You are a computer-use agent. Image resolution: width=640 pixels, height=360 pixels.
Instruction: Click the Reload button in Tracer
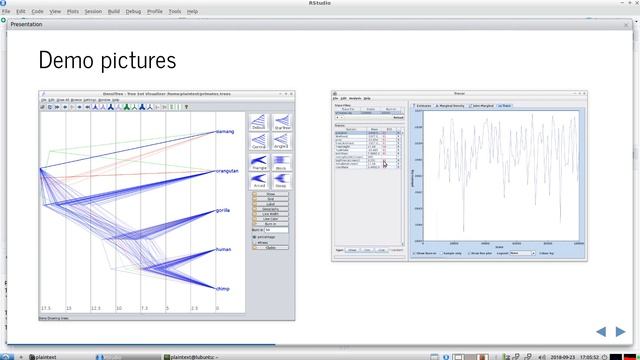pyautogui.click(x=398, y=118)
